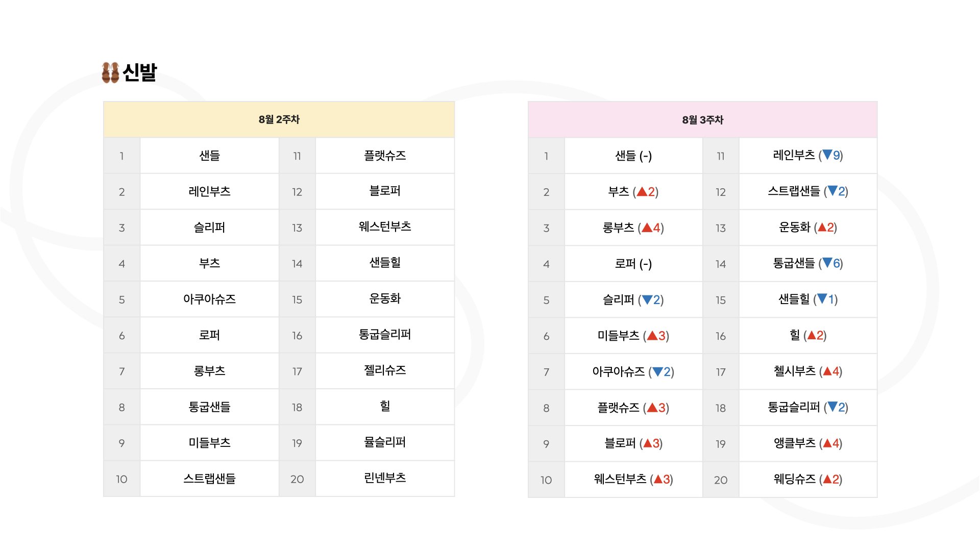Click the 린넨부츠 entry at rank 20

pyautogui.click(x=384, y=478)
